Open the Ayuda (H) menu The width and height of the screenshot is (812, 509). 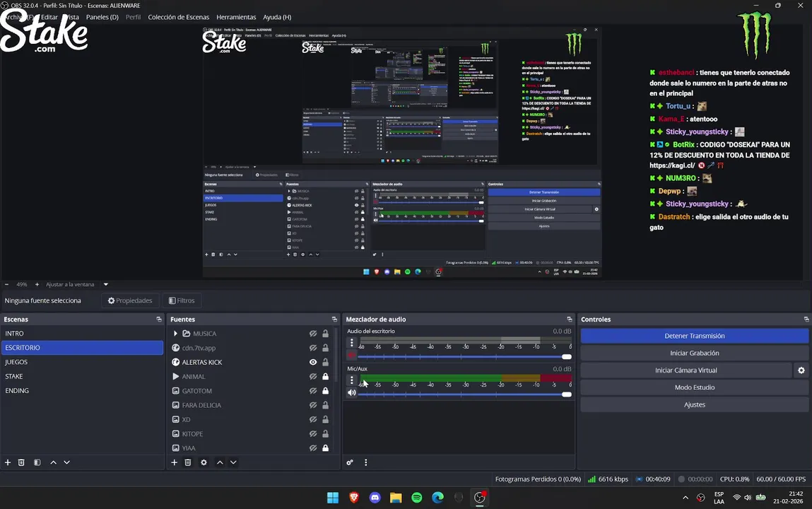pos(277,17)
